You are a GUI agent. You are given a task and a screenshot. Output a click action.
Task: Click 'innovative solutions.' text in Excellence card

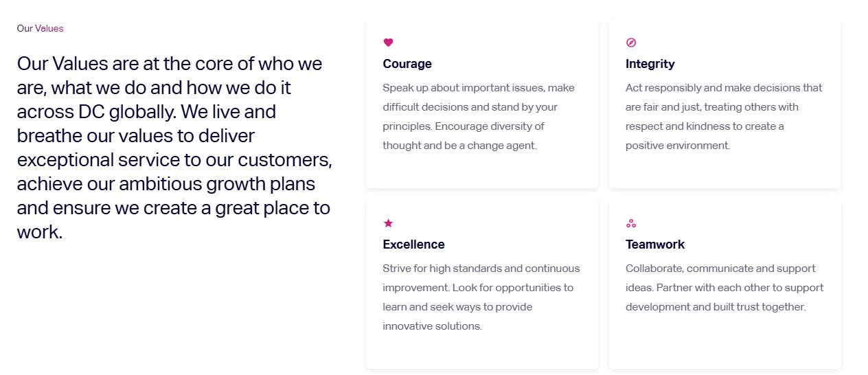click(432, 326)
